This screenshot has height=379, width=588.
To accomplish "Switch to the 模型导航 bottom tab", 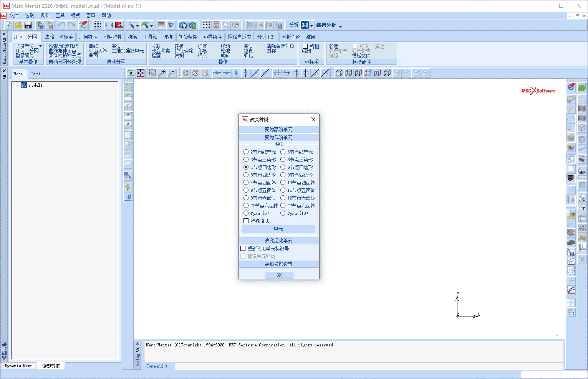I will click(x=51, y=366).
